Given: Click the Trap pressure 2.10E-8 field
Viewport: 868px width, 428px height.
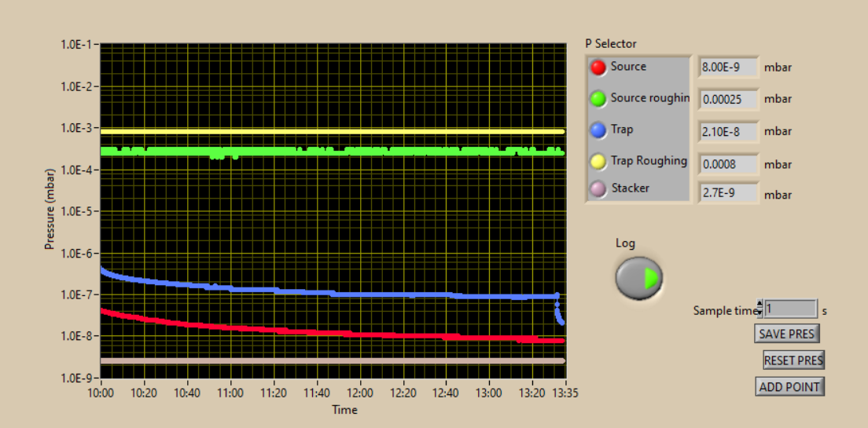Looking at the screenshot, I should click(x=727, y=131).
